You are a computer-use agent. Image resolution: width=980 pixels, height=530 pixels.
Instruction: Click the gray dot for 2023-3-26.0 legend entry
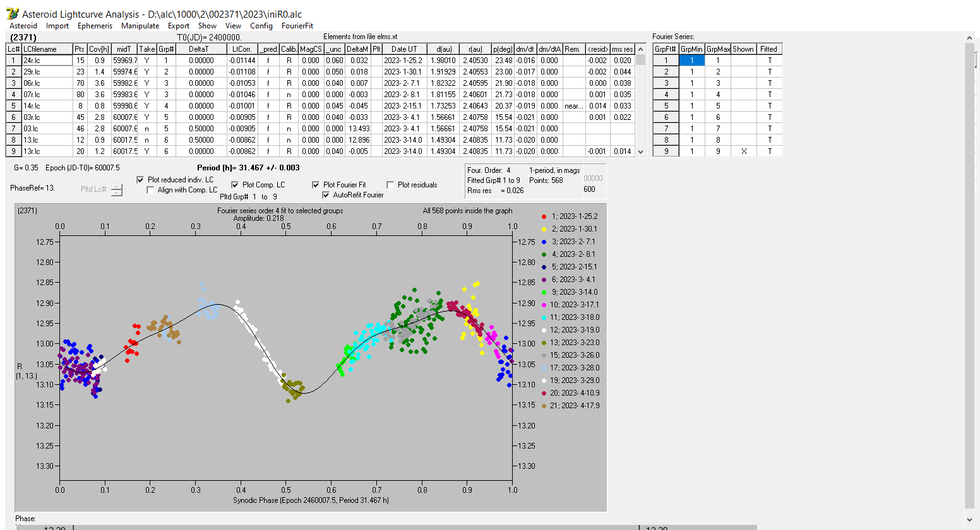tap(544, 355)
